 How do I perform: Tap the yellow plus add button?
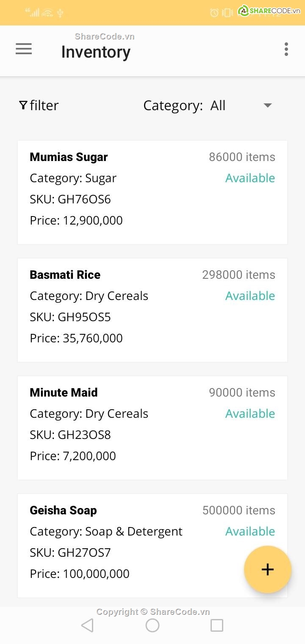(268, 569)
